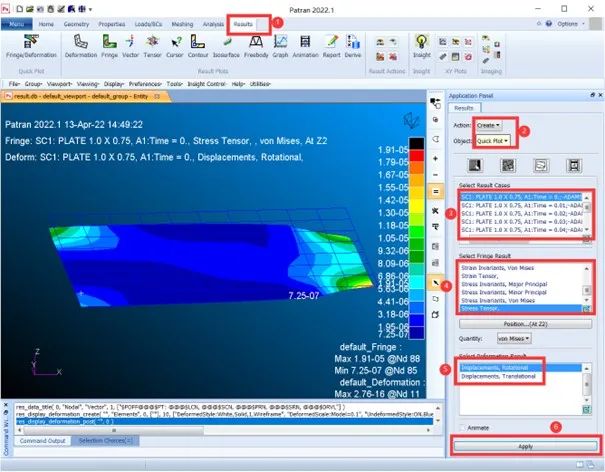Select the Fringe plot icon

pyautogui.click(x=110, y=47)
